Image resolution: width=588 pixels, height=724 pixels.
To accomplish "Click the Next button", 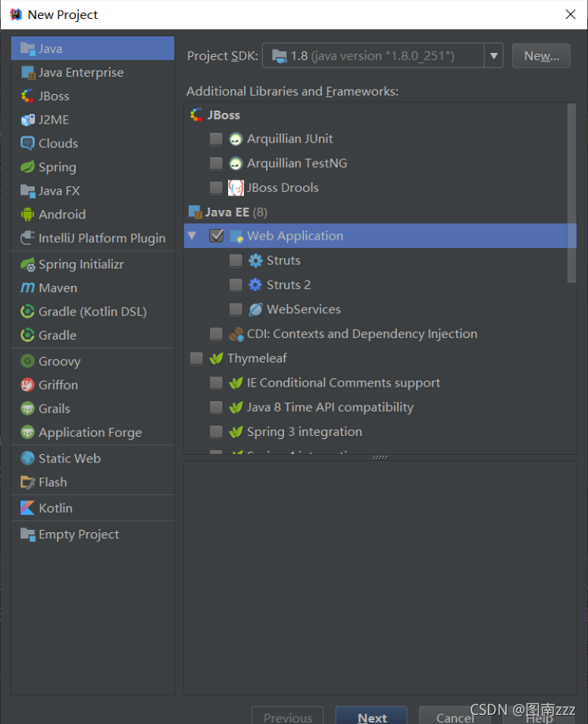I will (371, 716).
